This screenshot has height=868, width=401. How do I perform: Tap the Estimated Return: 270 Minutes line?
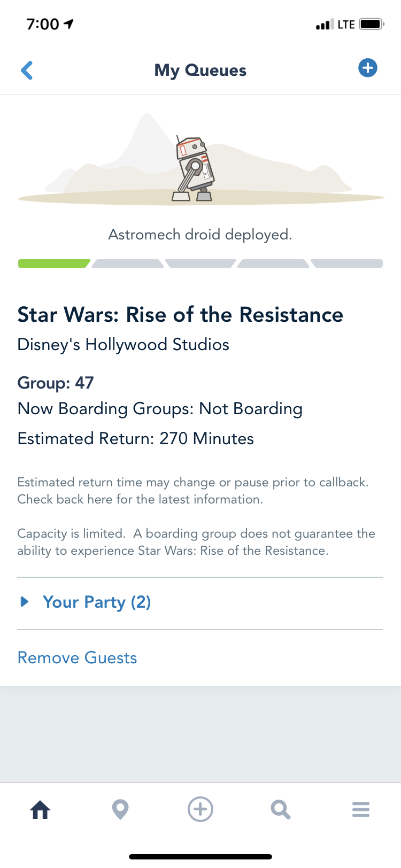click(136, 438)
